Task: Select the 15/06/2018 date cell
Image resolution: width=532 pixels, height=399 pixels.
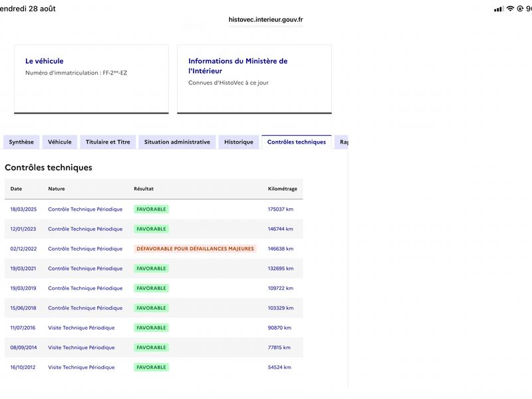Action: tap(23, 308)
